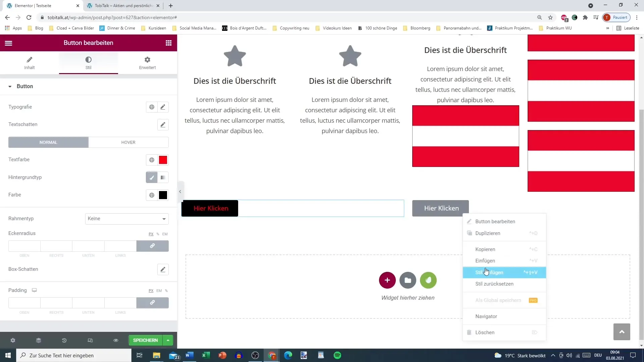
Task: Click the Windows search box
Action: tap(74, 355)
